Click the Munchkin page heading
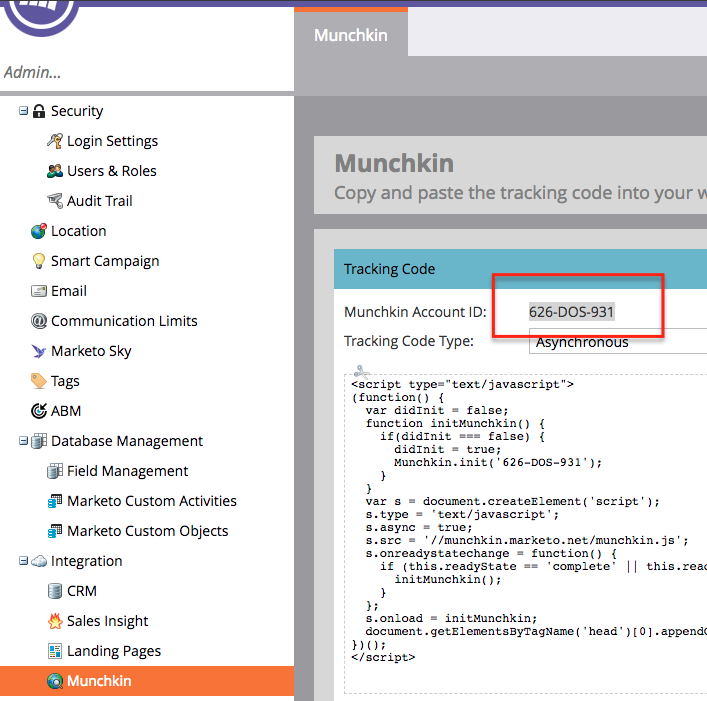This screenshot has width=707, height=701. pyautogui.click(x=394, y=163)
